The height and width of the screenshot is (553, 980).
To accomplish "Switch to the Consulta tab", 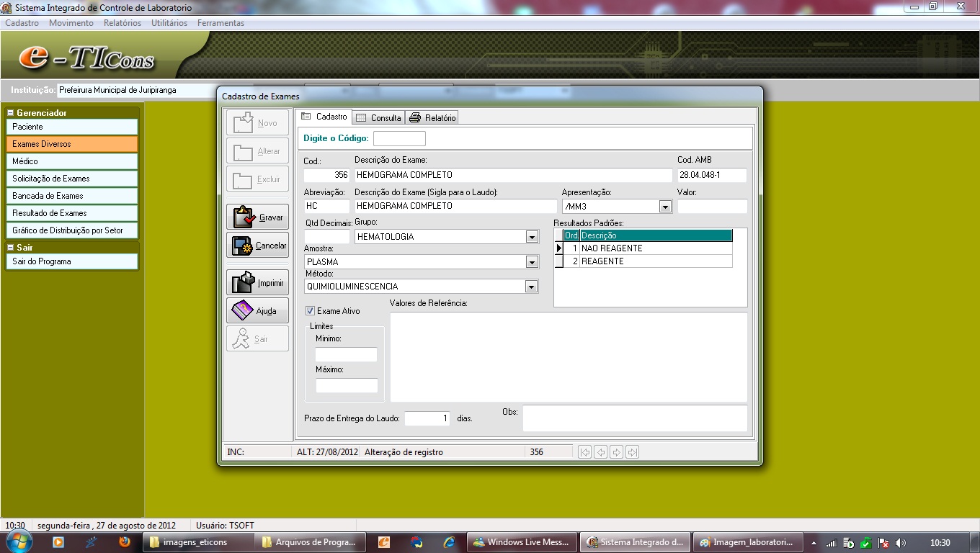I will tap(379, 117).
